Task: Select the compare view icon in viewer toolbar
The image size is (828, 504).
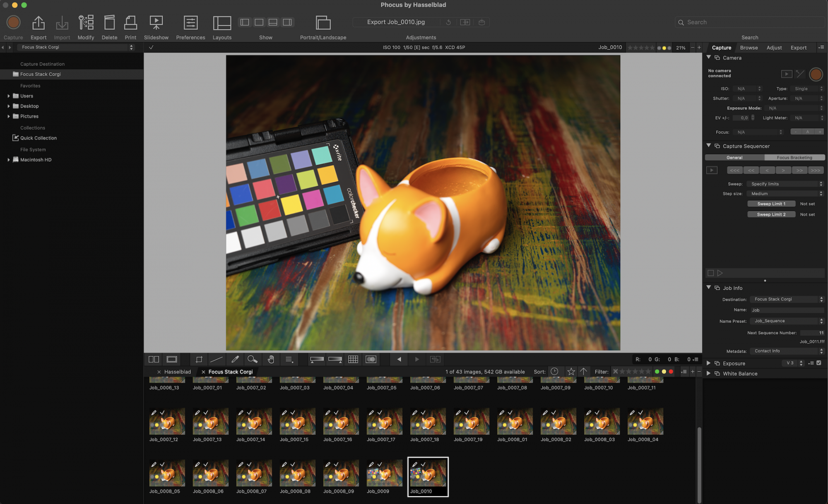Action: coord(154,359)
